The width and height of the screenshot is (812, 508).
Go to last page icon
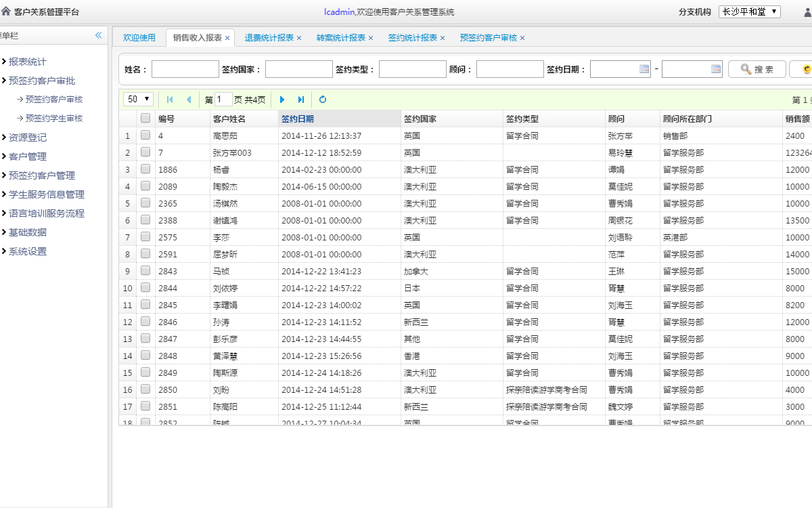click(x=301, y=100)
